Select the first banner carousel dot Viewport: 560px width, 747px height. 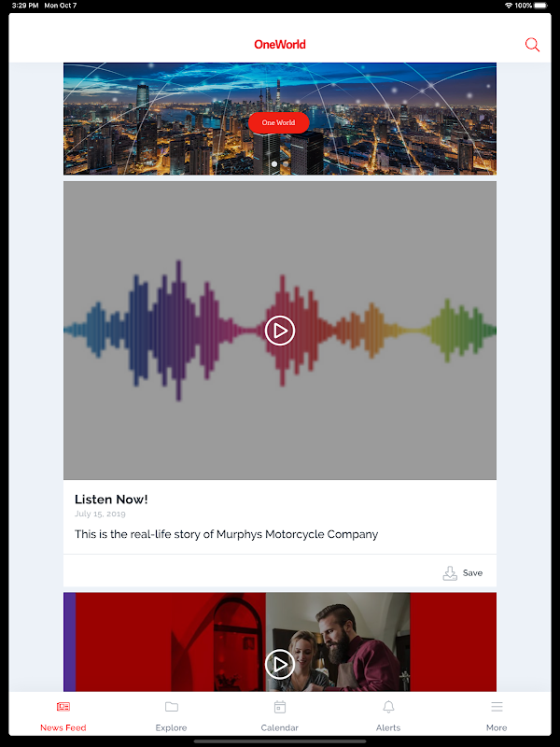[x=274, y=164]
